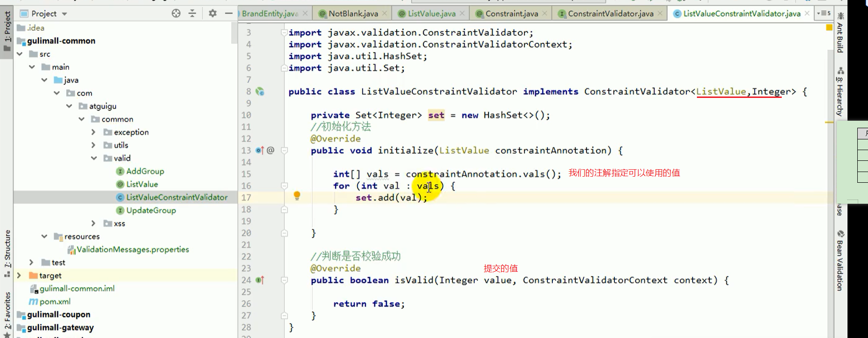The image size is (868, 338).
Task: Fold the initialize method on line 13
Action: [284, 151]
